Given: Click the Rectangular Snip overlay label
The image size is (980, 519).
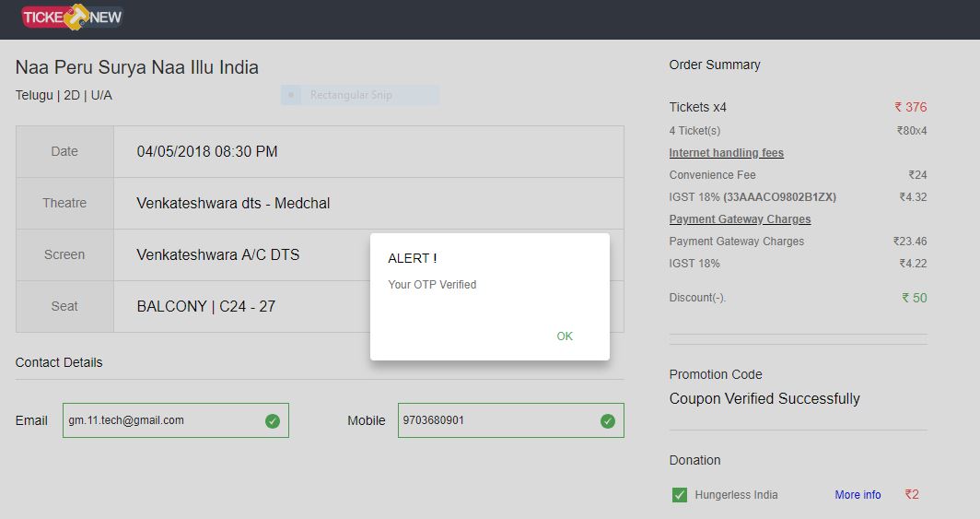Looking at the screenshot, I should tap(352, 95).
